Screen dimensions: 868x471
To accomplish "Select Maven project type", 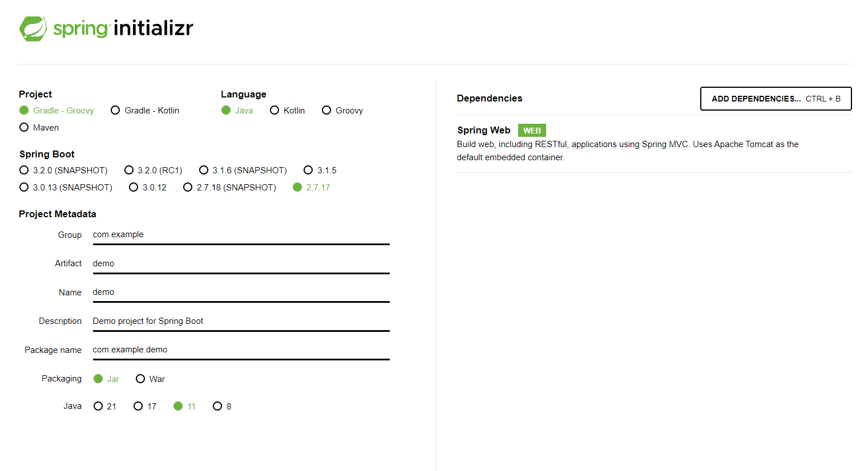I will [x=39, y=128].
